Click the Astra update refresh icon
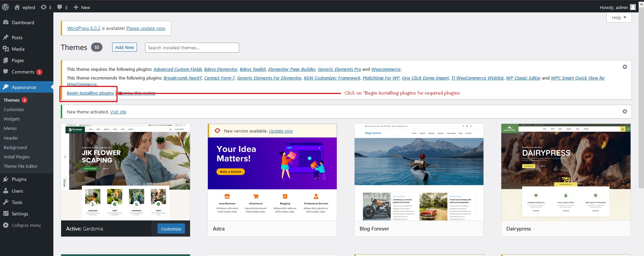The width and height of the screenshot is (644, 256). point(217,131)
